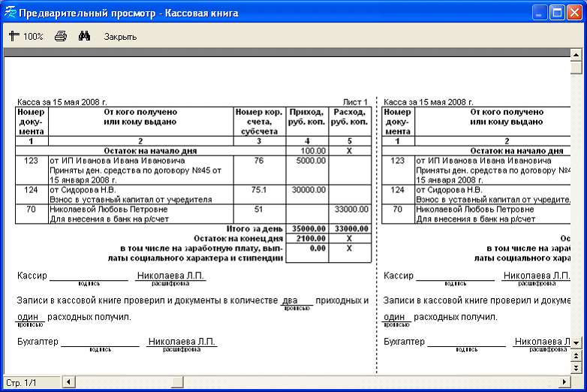Click the 100% zoom scale tool
587x392 pixels.
(26, 36)
